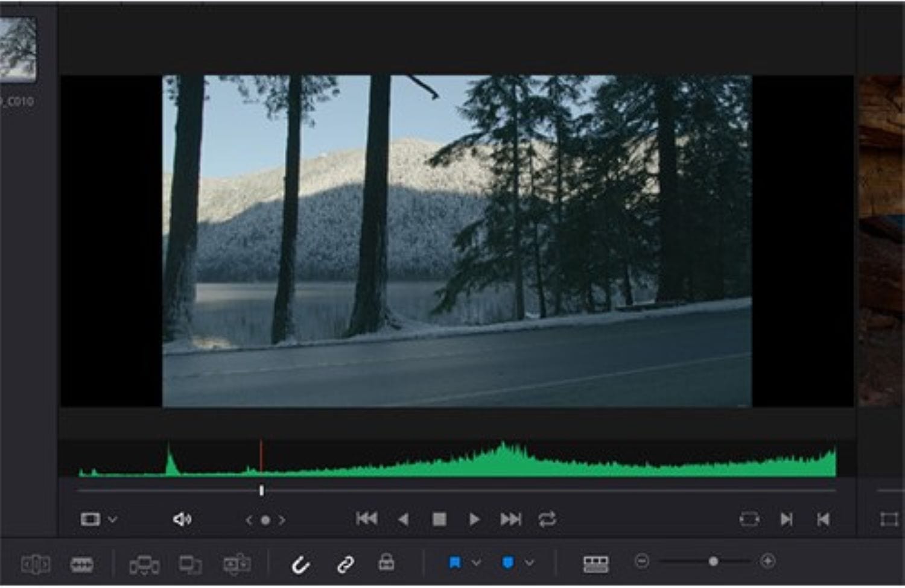The width and height of the screenshot is (905, 588).
Task: Add a blue marker
Action: coord(508,563)
